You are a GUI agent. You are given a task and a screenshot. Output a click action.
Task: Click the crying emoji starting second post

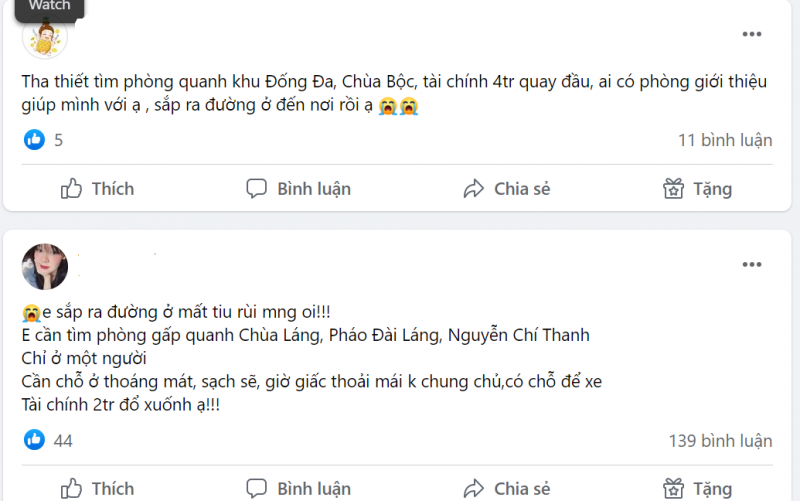click(29, 311)
